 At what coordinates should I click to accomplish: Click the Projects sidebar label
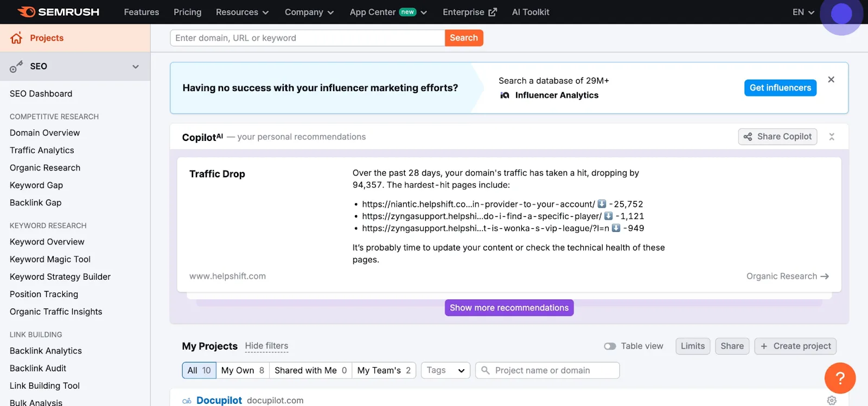point(47,38)
